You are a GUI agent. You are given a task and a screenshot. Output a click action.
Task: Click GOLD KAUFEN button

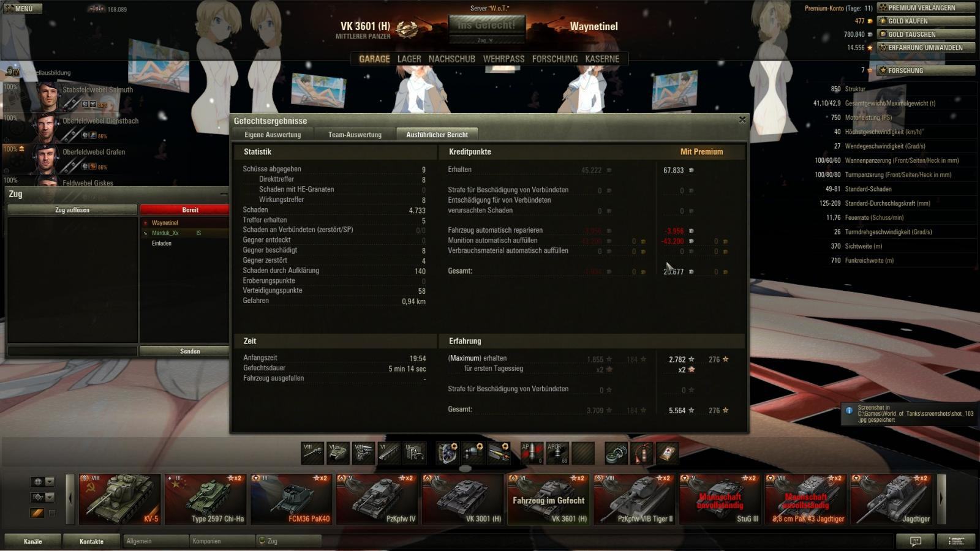[x=926, y=21]
